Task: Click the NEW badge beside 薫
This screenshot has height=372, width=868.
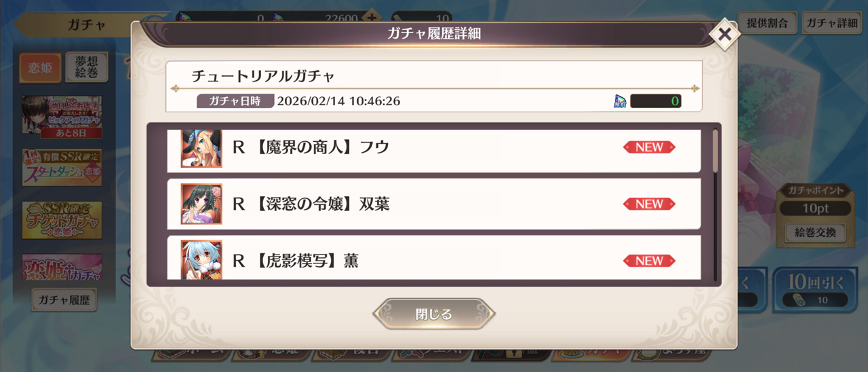Action: click(x=649, y=261)
